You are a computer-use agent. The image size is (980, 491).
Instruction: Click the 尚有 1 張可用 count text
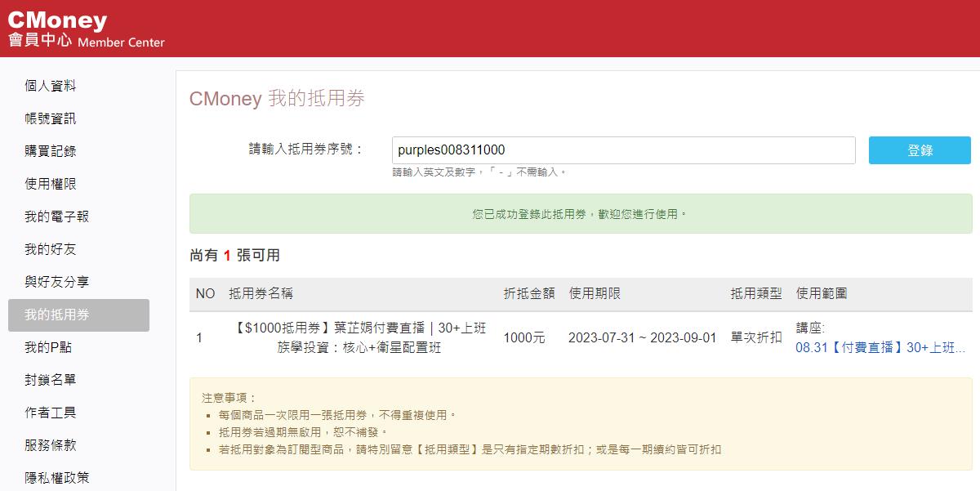click(235, 256)
